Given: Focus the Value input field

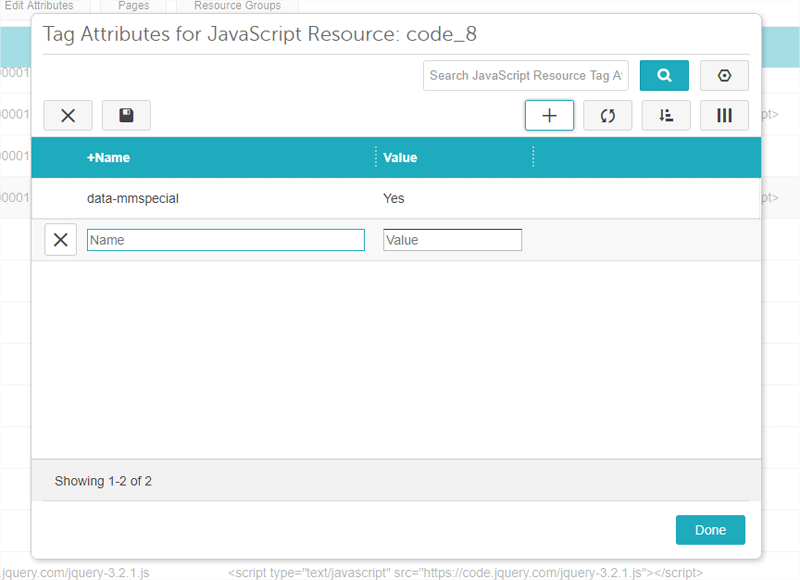Looking at the screenshot, I should point(452,240).
